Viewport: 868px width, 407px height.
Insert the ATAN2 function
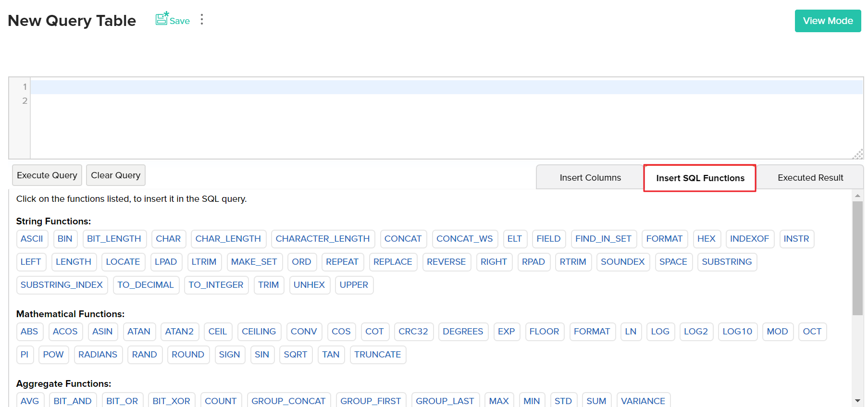pyautogui.click(x=179, y=332)
